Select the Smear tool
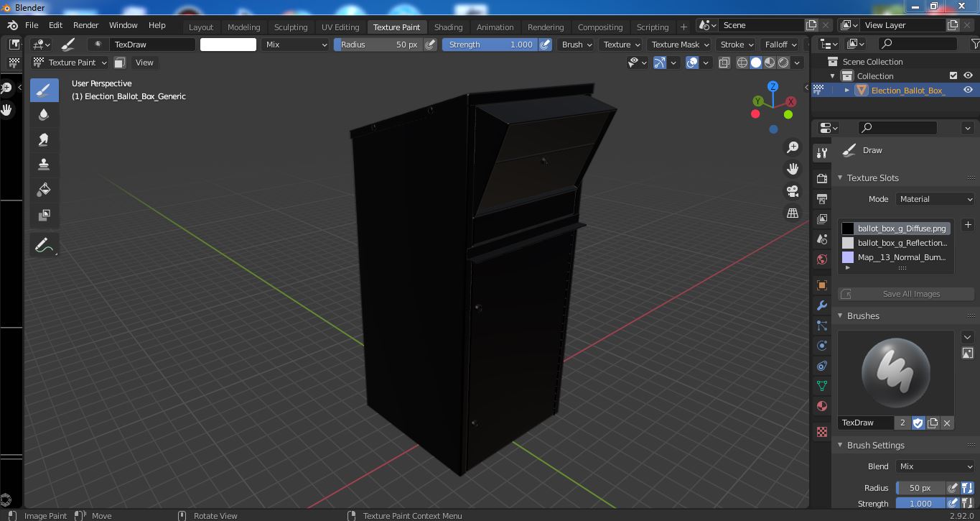The width and height of the screenshot is (980, 521). (44, 140)
